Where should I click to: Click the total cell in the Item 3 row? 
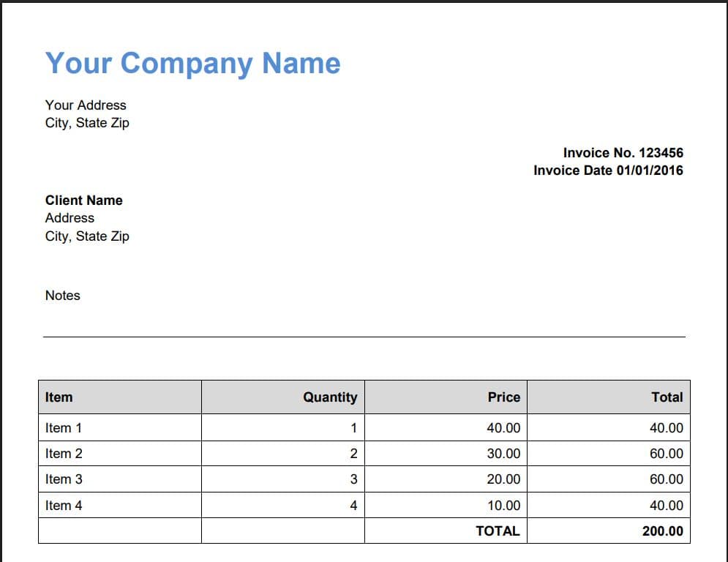tap(666, 479)
